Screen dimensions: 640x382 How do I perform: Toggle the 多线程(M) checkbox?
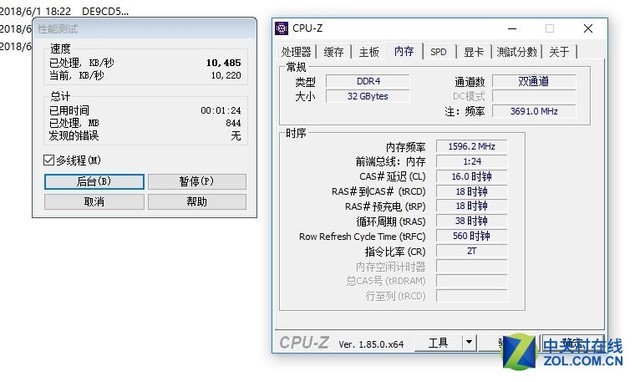tap(49, 160)
